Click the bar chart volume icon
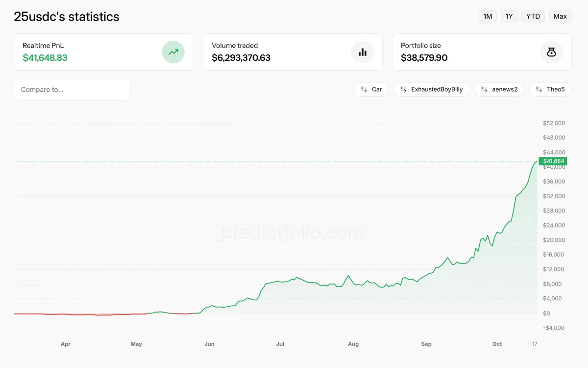This screenshot has height=368, width=588. pyautogui.click(x=363, y=52)
